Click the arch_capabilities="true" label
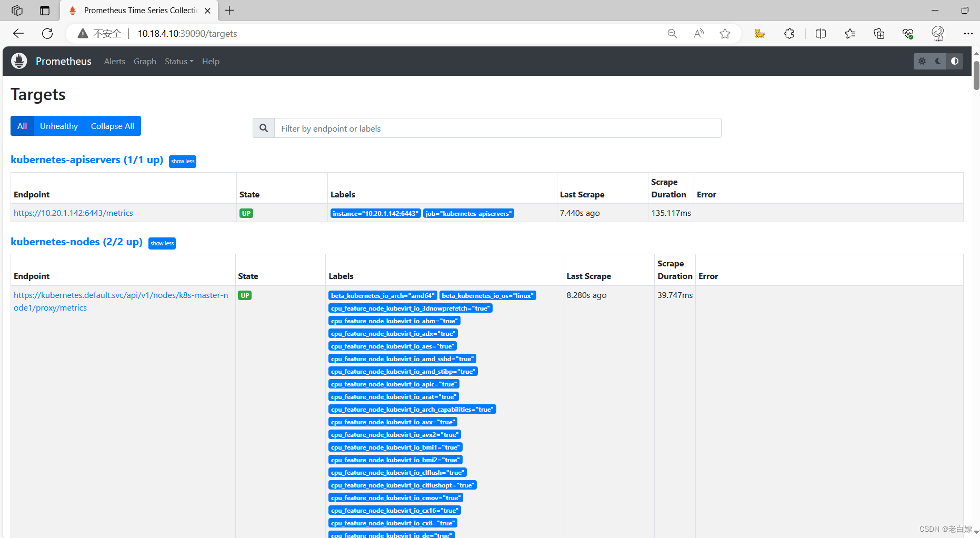Viewport: 980px width, 538px height. [x=412, y=409]
